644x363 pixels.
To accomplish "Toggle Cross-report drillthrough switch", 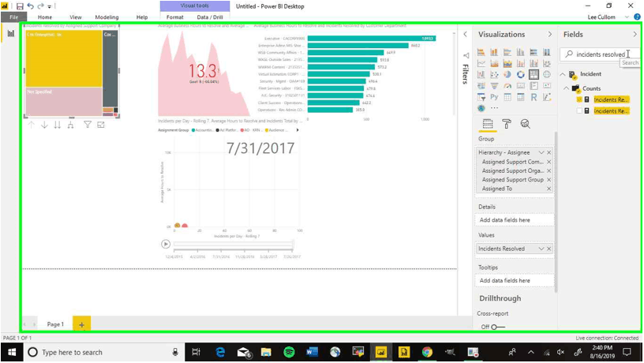I will [498, 327].
